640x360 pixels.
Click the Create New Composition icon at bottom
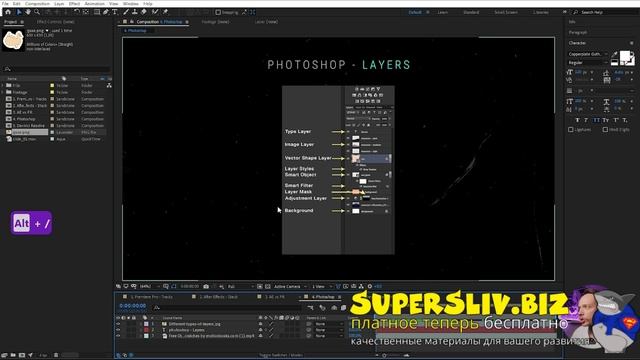22,355
